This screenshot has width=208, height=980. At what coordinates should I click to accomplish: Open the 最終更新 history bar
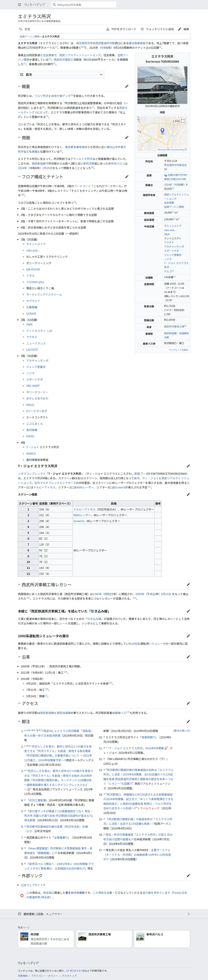[x=104, y=914]
